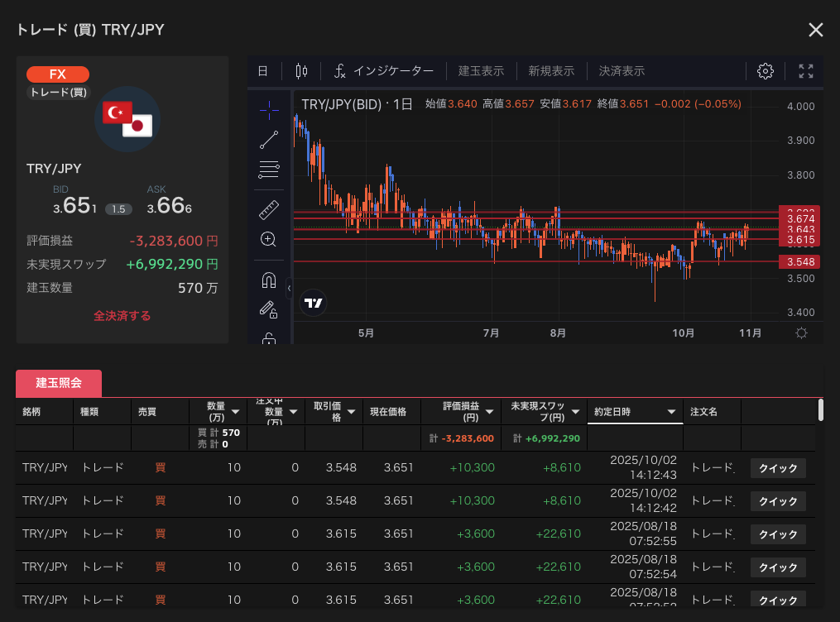Click クイック button on first position row
Image resolution: width=840 pixels, height=622 pixels.
coord(778,468)
